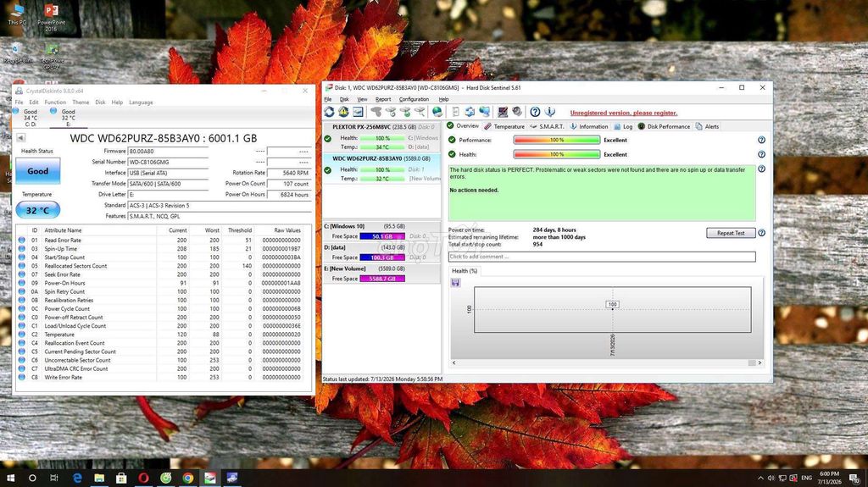Switch to the Temperature tab
This screenshot has height=487, width=868.
tap(504, 127)
